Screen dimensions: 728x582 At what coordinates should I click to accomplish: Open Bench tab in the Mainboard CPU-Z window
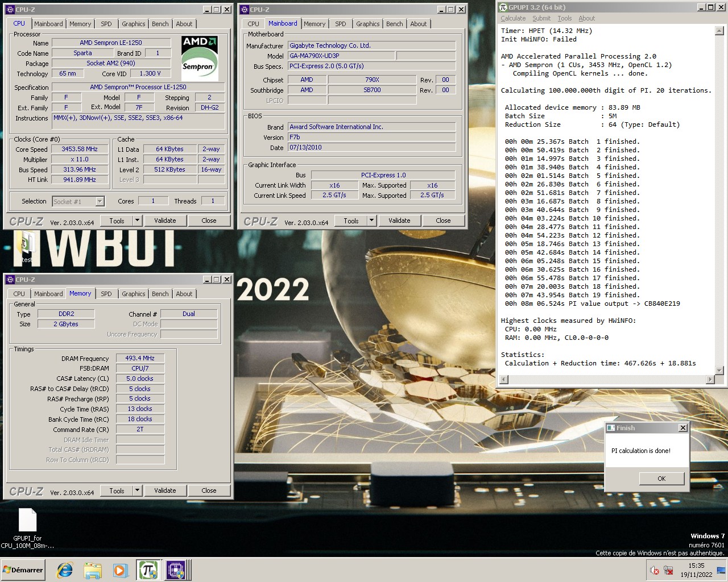395,24
